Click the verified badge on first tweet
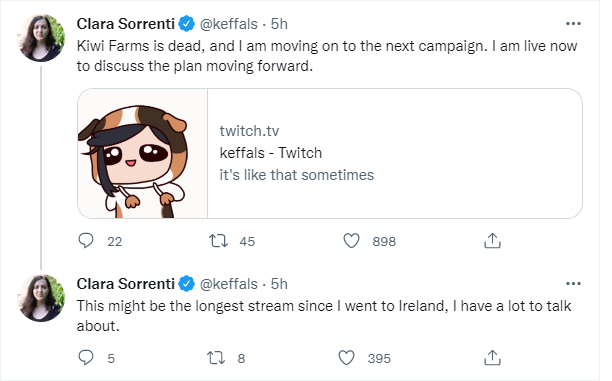The image size is (612, 381). [187, 24]
